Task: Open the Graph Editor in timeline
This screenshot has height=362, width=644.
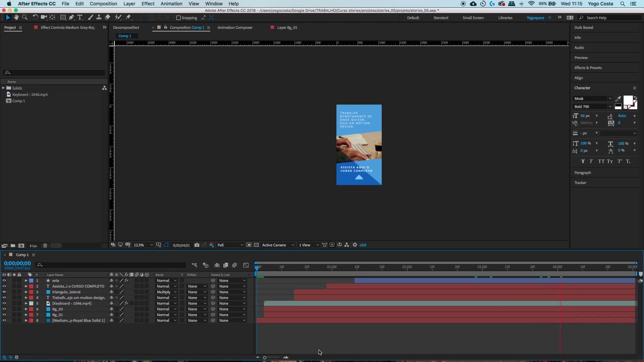Action: coord(246,265)
